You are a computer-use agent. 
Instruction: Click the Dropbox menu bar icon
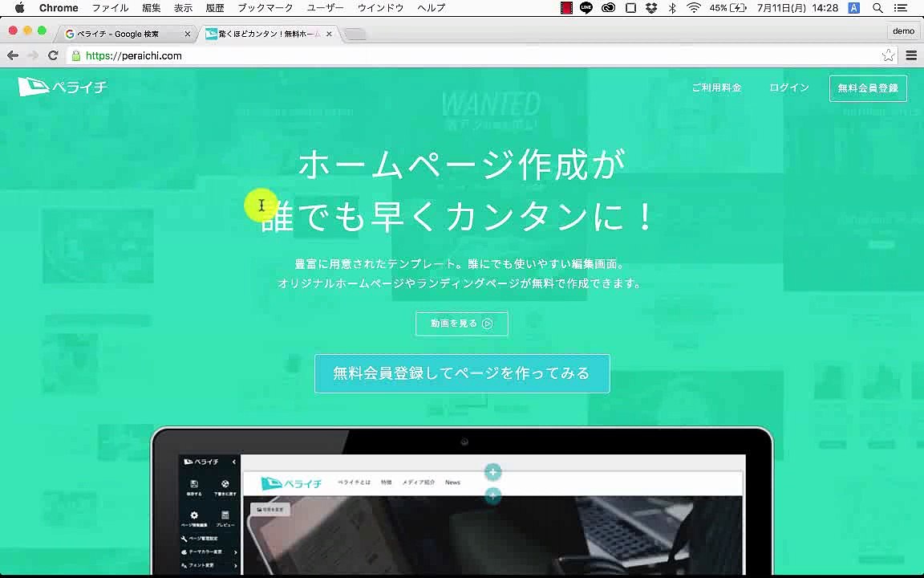651,8
